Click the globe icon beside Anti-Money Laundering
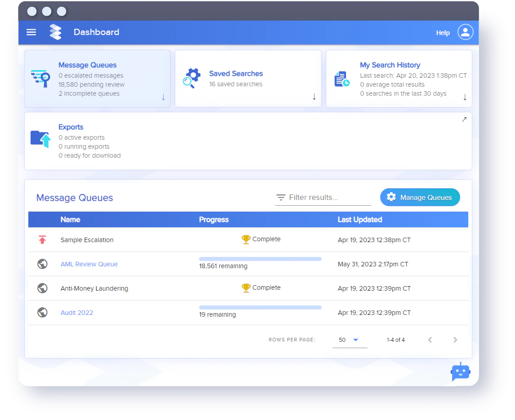The image size is (515, 420). pos(42,288)
